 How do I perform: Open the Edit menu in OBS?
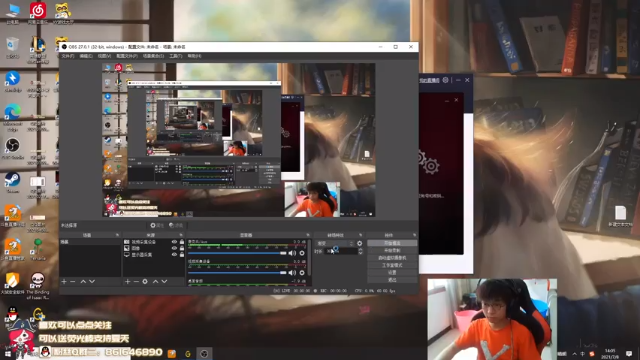[x=86, y=56]
